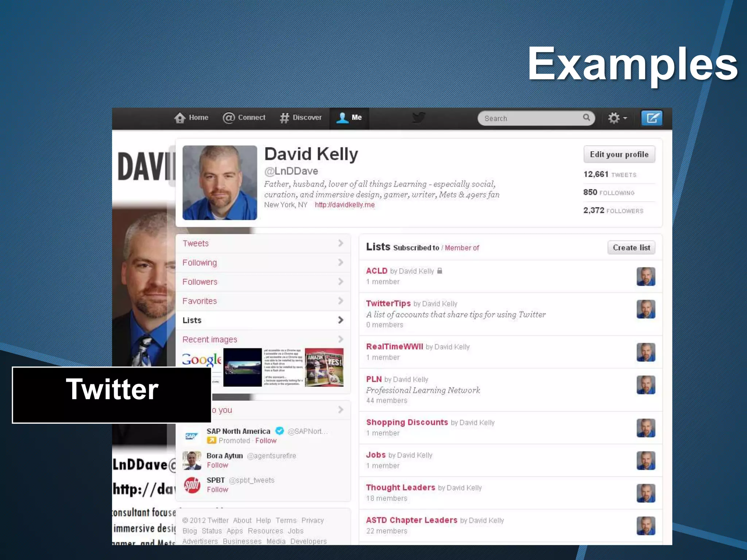Open the Thought Leaders list
Image resolution: width=747 pixels, height=560 pixels.
tap(400, 487)
